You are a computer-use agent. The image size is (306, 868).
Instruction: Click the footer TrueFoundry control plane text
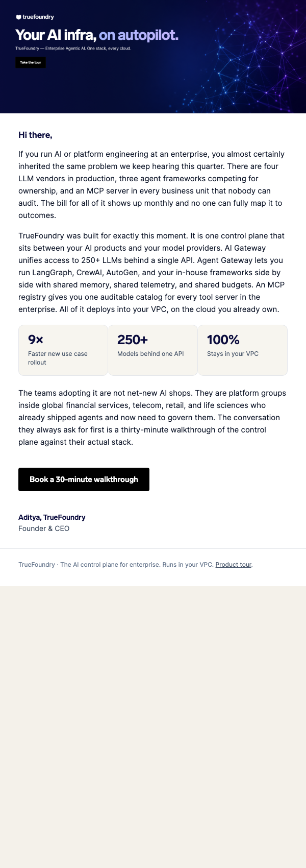pos(116,565)
